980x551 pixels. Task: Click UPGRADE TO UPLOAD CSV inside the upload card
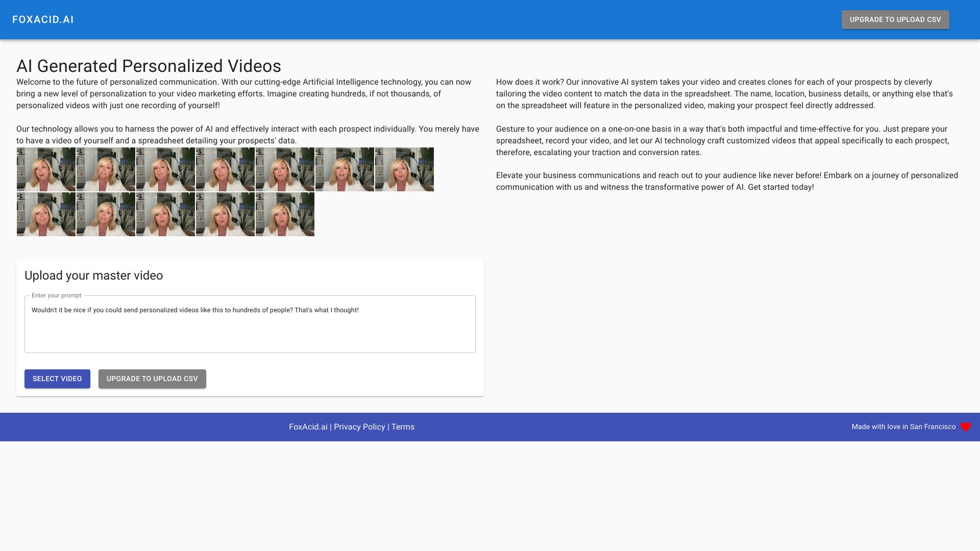tap(152, 379)
